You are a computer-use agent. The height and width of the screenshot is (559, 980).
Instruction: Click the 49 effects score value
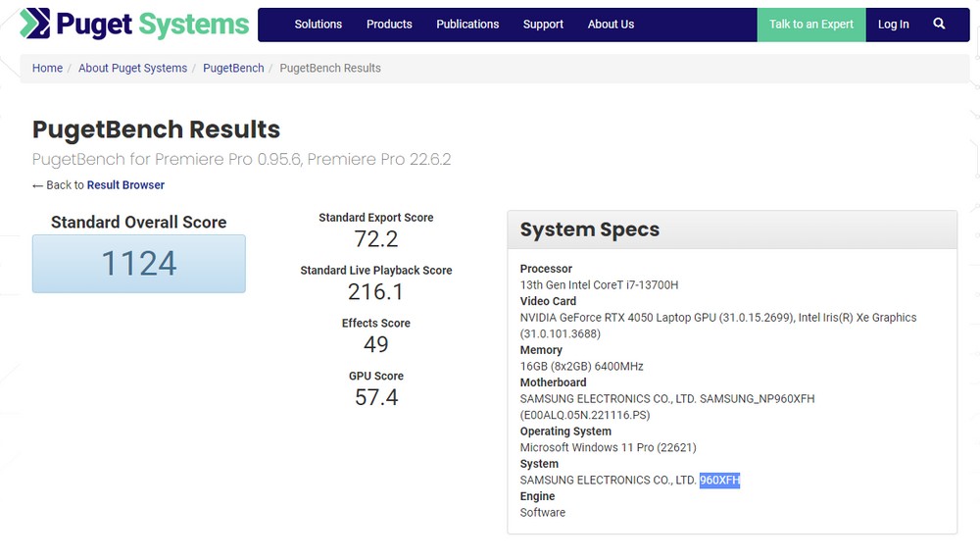coord(375,344)
